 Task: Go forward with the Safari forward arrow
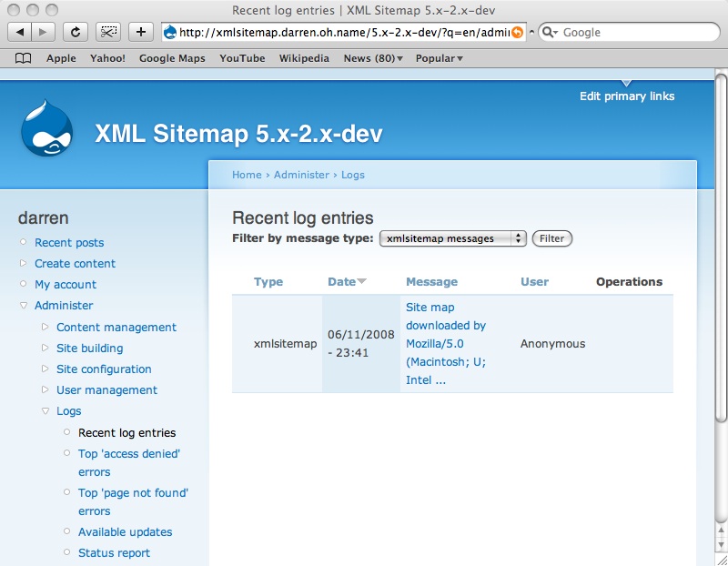43,32
